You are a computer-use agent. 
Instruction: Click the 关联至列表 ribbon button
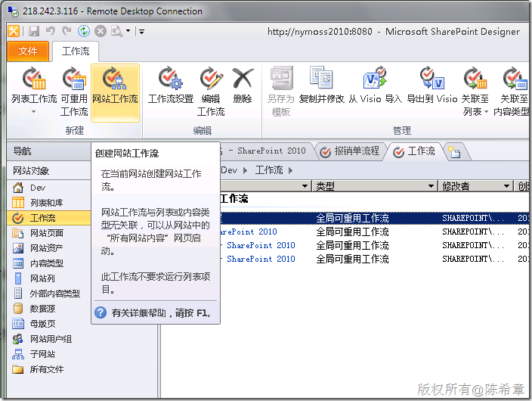coord(475,92)
